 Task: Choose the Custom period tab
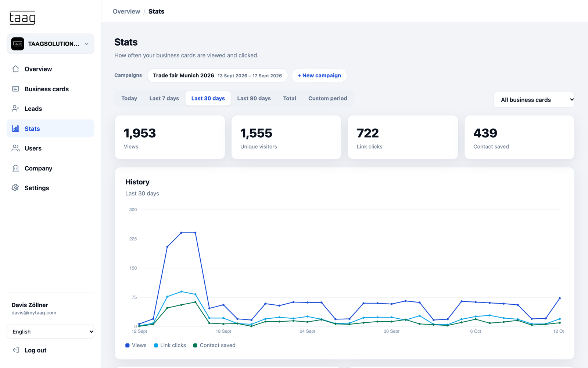pyautogui.click(x=328, y=98)
